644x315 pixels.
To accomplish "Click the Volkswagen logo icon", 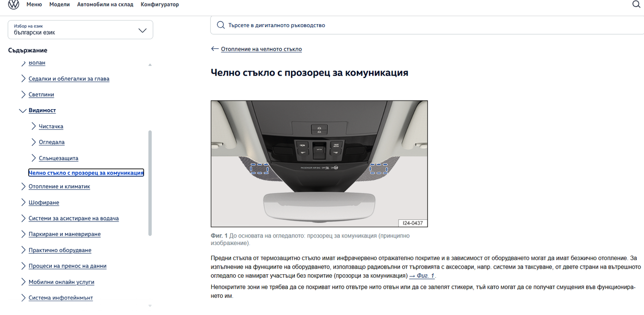I will (14, 5).
